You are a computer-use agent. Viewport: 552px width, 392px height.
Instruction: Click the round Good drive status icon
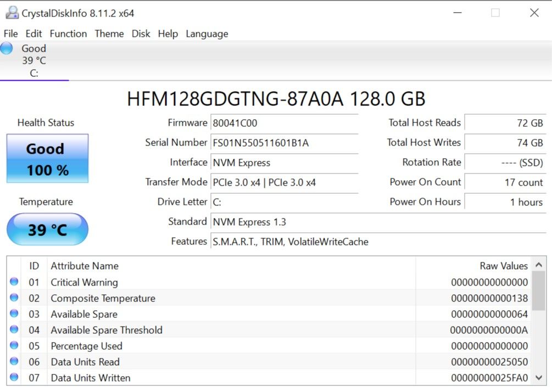pos(7,48)
